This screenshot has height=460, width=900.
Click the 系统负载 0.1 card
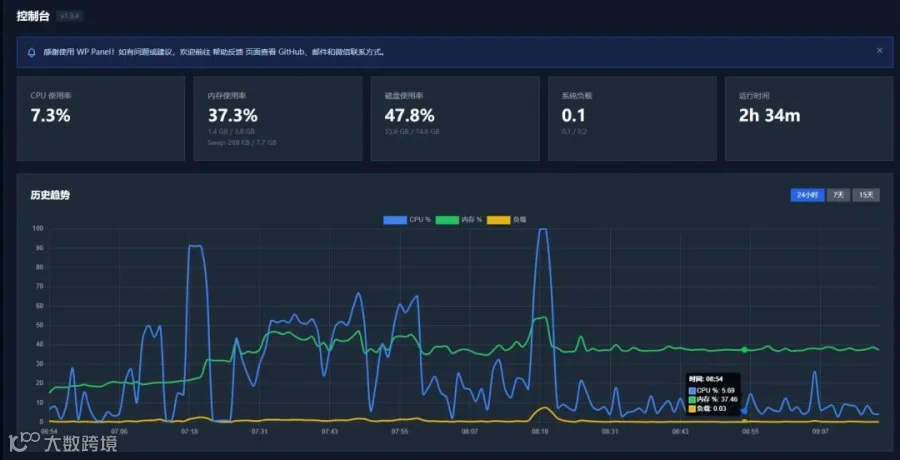(632, 119)
